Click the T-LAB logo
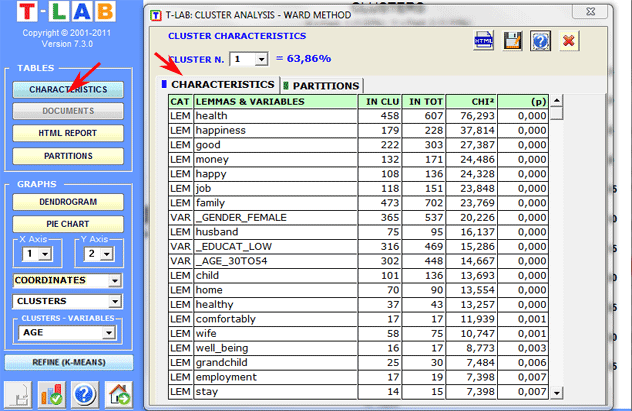This screenshot has width=632, height=411. [66, 12]
